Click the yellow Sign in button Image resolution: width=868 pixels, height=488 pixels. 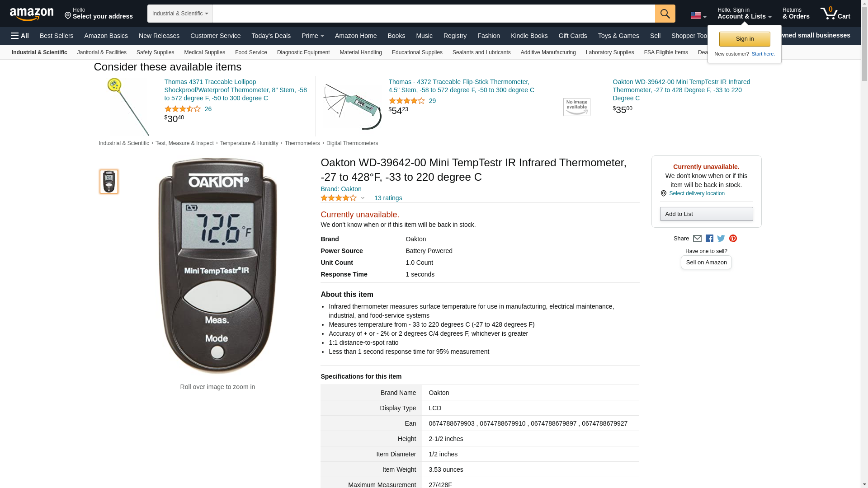click(745, 39)
